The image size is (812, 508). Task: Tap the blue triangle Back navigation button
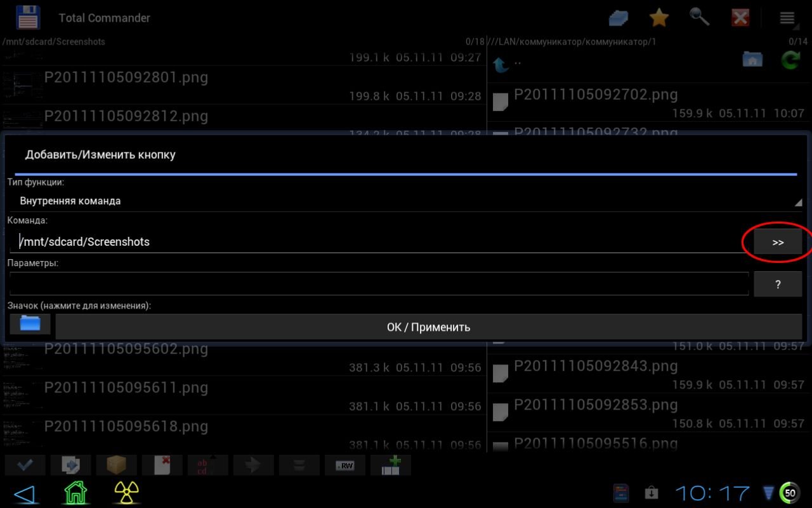pos(24,493)
